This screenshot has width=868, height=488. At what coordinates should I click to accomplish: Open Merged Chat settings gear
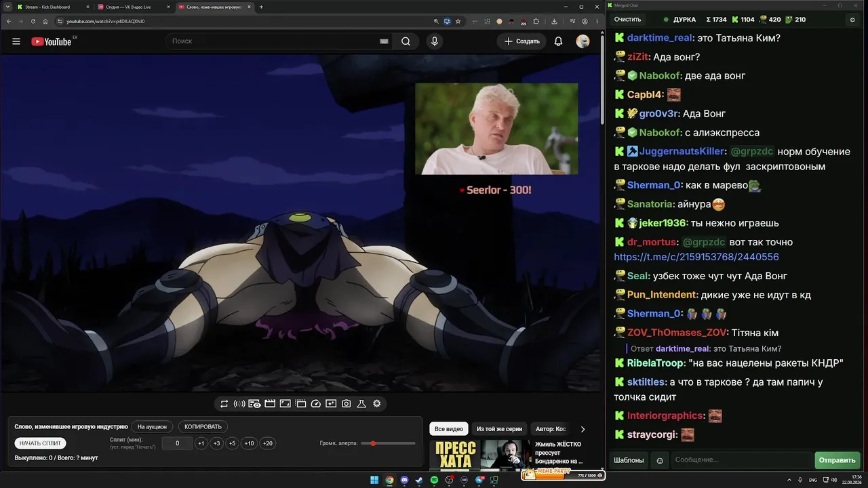(x=852, y=20)
